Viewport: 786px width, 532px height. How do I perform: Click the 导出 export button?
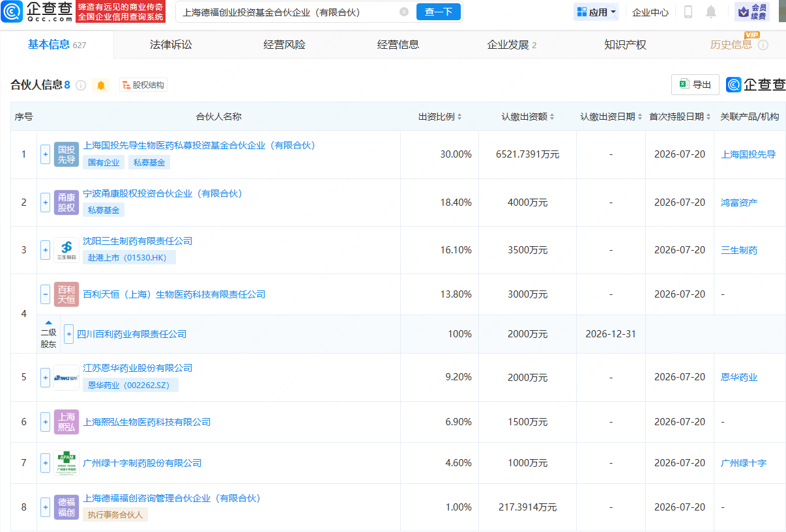point(695,85)
